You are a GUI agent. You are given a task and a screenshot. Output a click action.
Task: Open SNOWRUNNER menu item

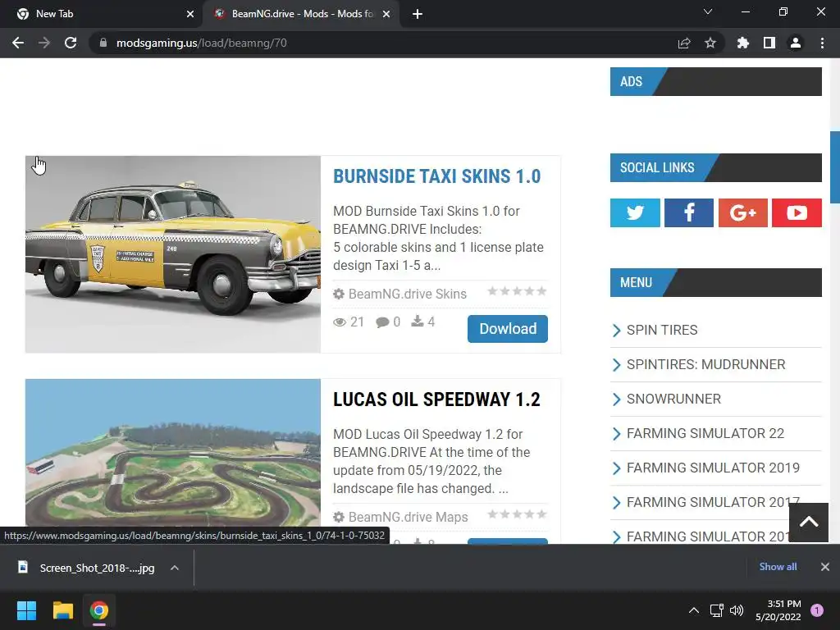[x=673, y=399]
